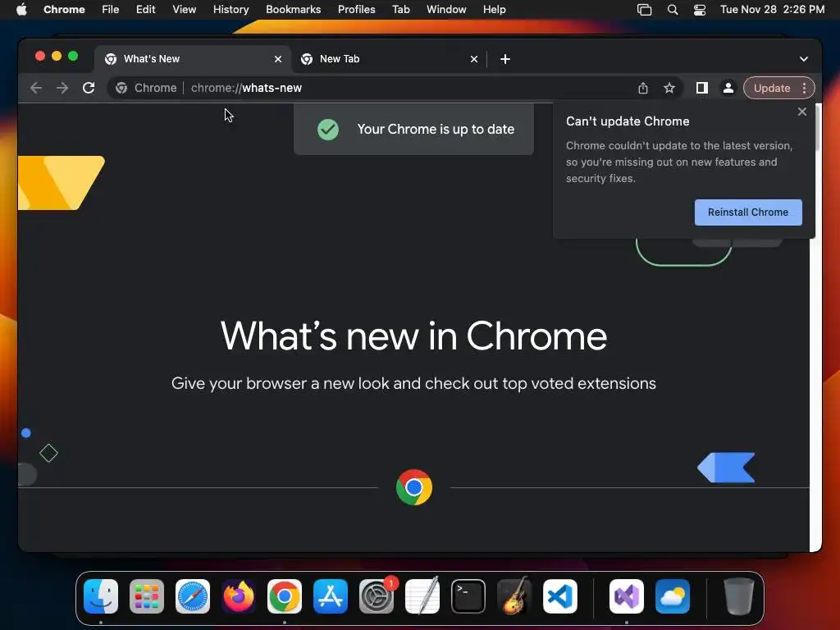The width and height of the screenshot is (840, 630).
Task: Launch Firefox from the Dock
Action: 239,596
